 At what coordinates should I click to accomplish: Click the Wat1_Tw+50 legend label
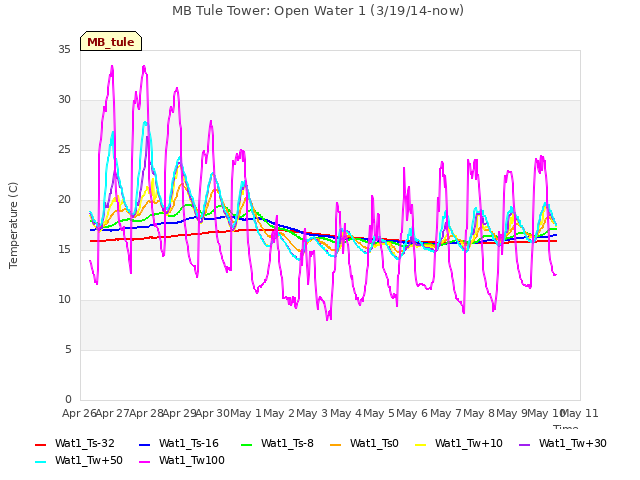[89, 460]
